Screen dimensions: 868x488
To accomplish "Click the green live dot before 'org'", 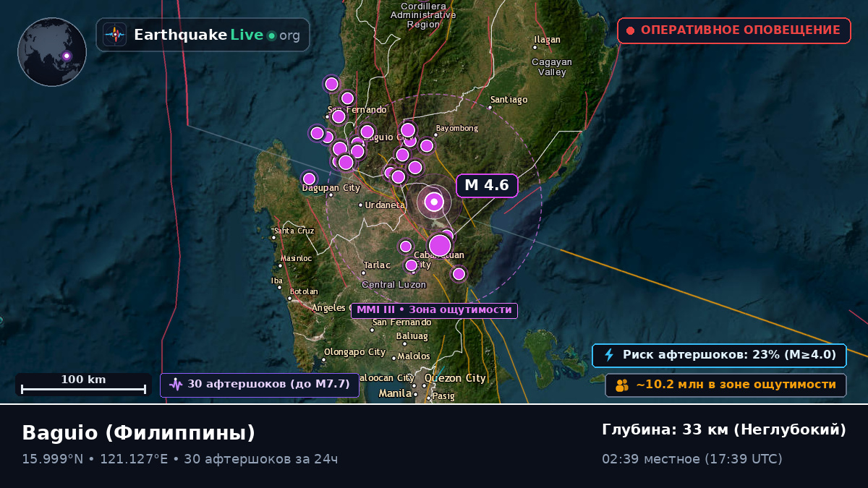I will pos(271,35).
